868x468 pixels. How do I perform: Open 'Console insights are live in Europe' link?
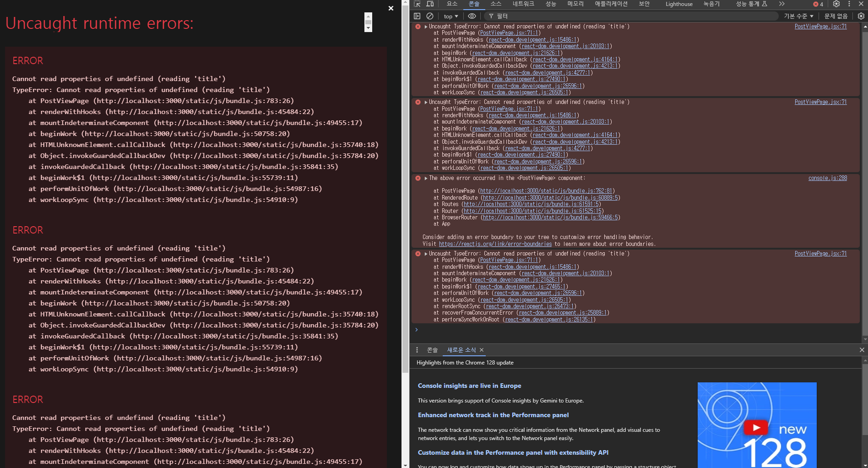[x=469, y=386]
